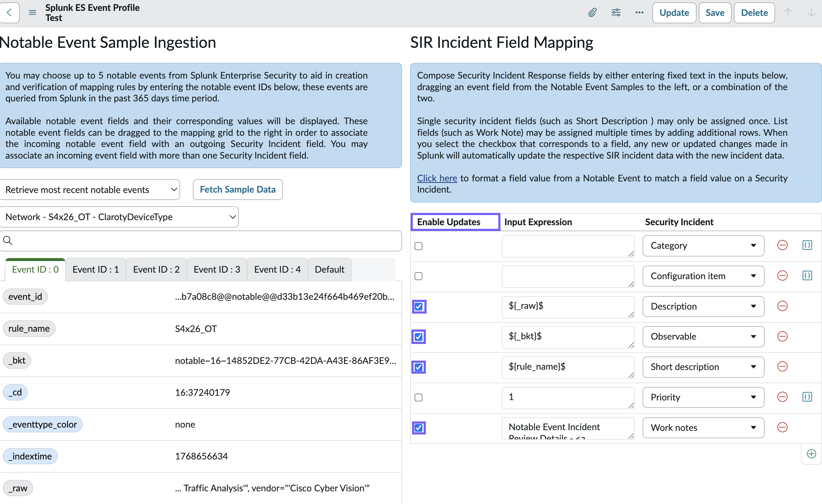Open the Retrieve most recent notable events dropdown

click(x=90, y=190)
